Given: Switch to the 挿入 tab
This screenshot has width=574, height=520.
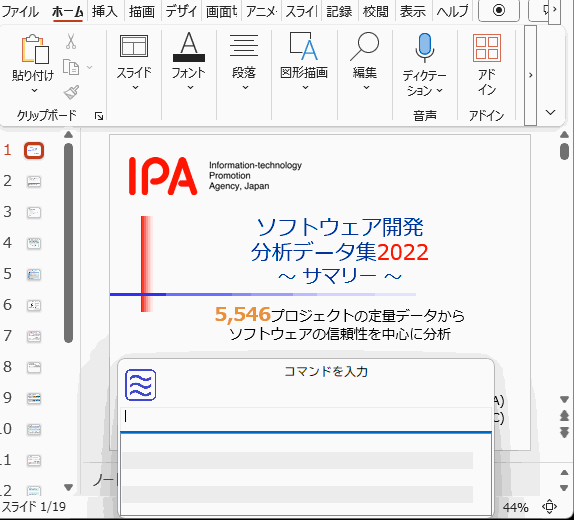Looking at the screenshot, I should (x=105, y=11).
